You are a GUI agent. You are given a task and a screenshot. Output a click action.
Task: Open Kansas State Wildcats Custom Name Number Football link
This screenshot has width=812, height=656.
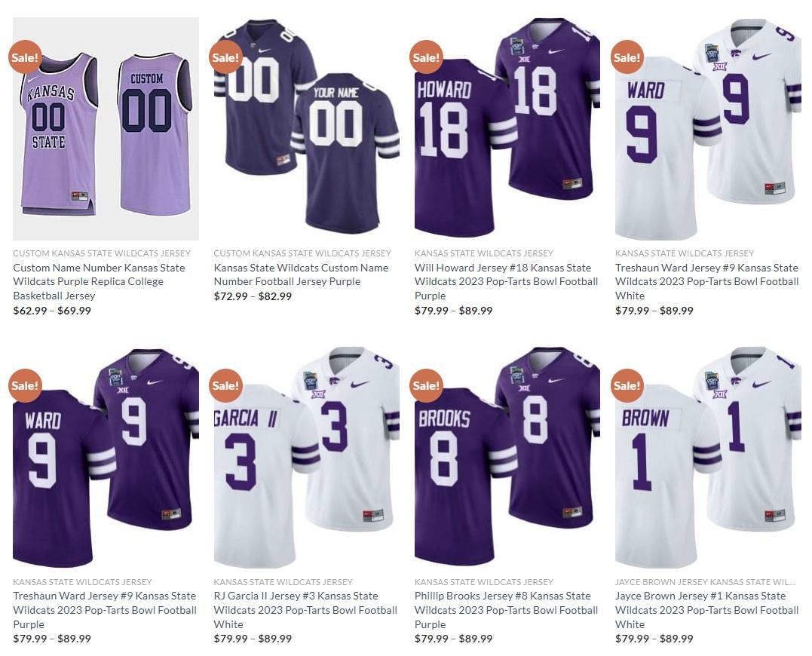pyautogui.click(x=301, y=274)
